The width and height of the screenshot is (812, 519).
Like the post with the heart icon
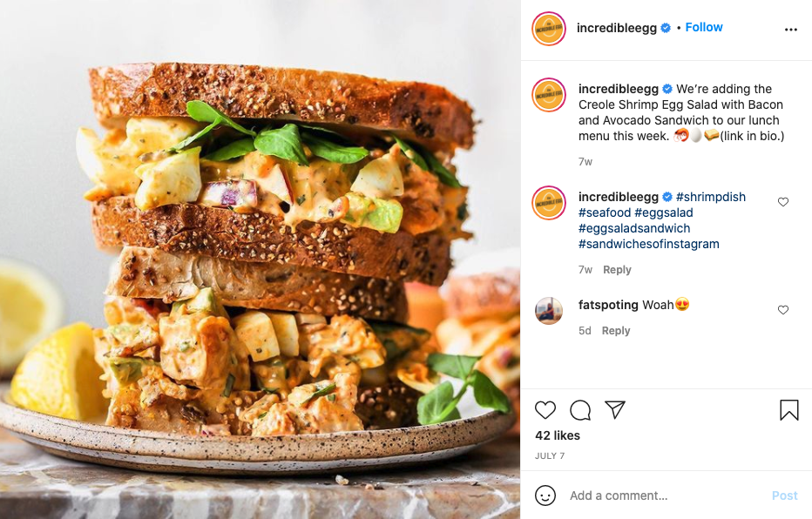545,410
